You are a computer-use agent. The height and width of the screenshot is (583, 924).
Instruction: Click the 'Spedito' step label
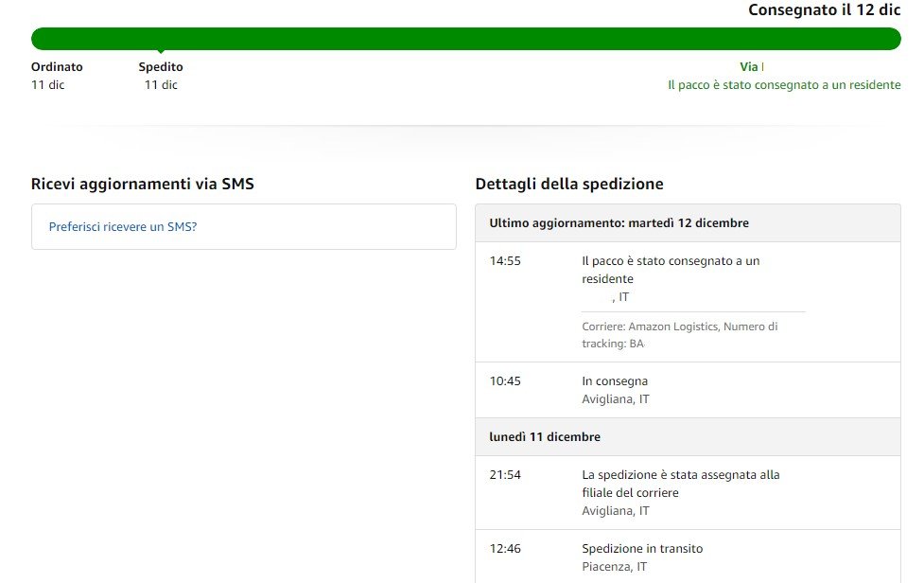point(161,67)
